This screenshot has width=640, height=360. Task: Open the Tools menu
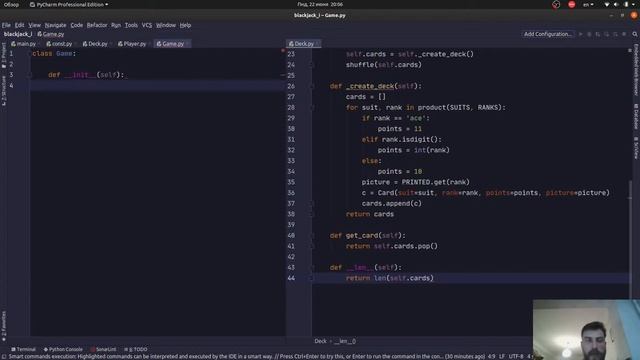pyautogui.click(x=131, y=25)
